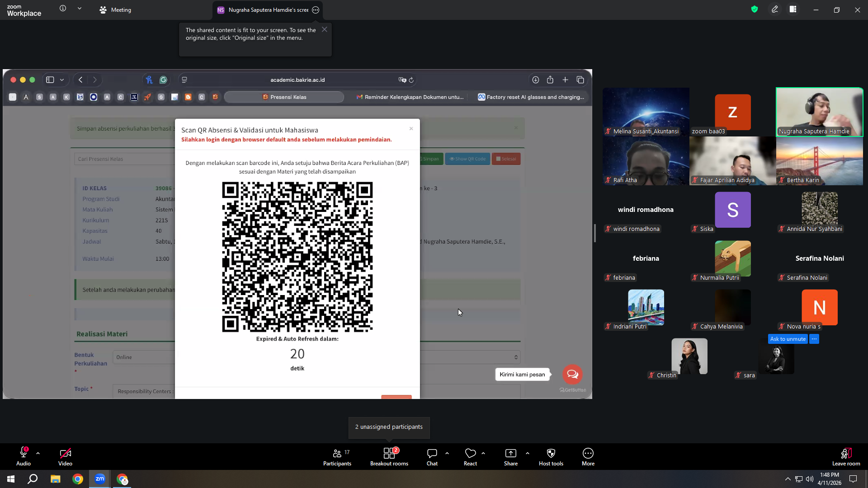Dismiss the shared content fit notification

coord(325,29)
